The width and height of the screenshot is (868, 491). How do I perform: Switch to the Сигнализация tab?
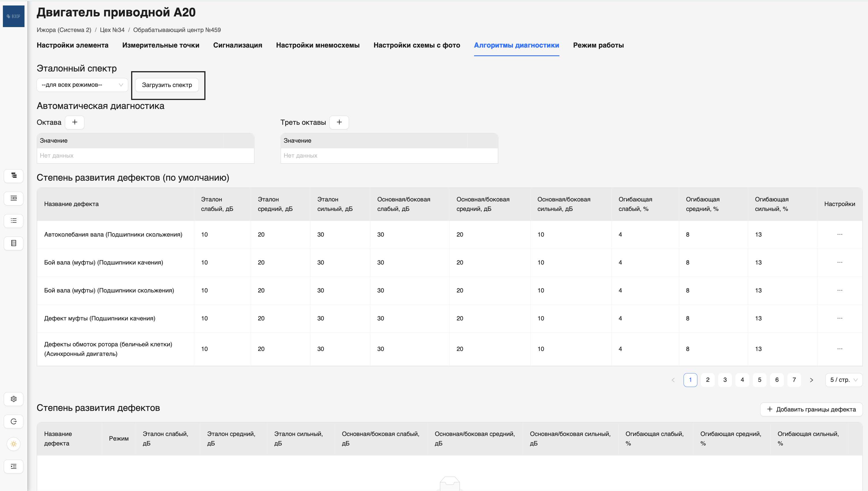237,45
